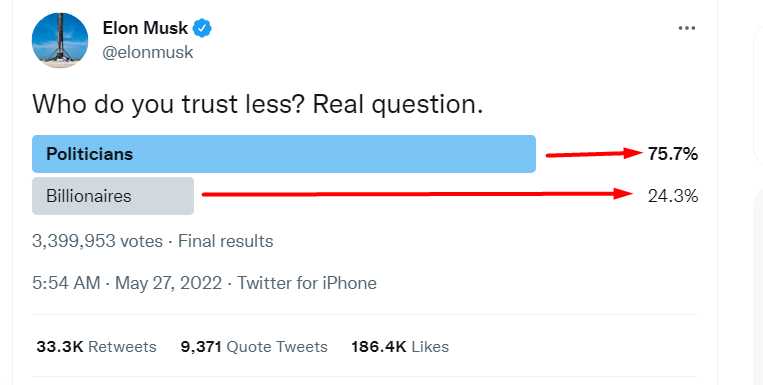
Task: Click the tweet text 'Who do you trust less?'
Action: tap(168, 104)
